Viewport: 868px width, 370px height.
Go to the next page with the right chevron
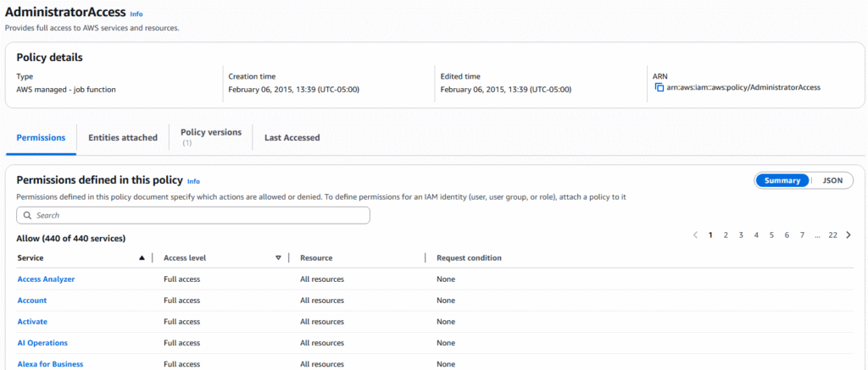(x=849, y=235)
